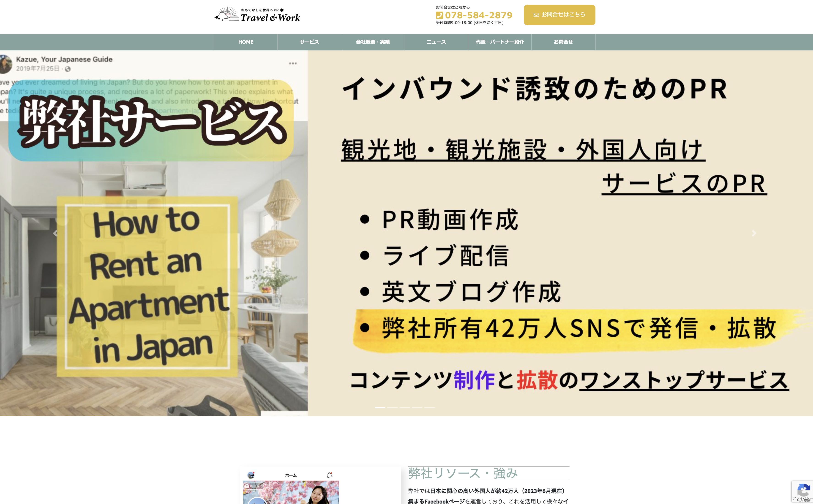
Task: Click the 受付時間9:00-18:00 business hours text
Action: (469, 23)
